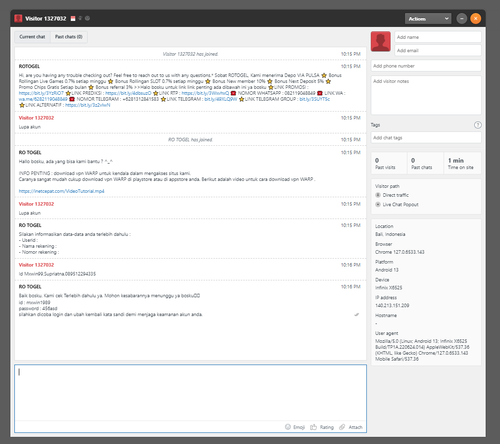This screenshot has height=444, width=500.
Task: Click the large visitor profile picture
Action: (381, 41)
